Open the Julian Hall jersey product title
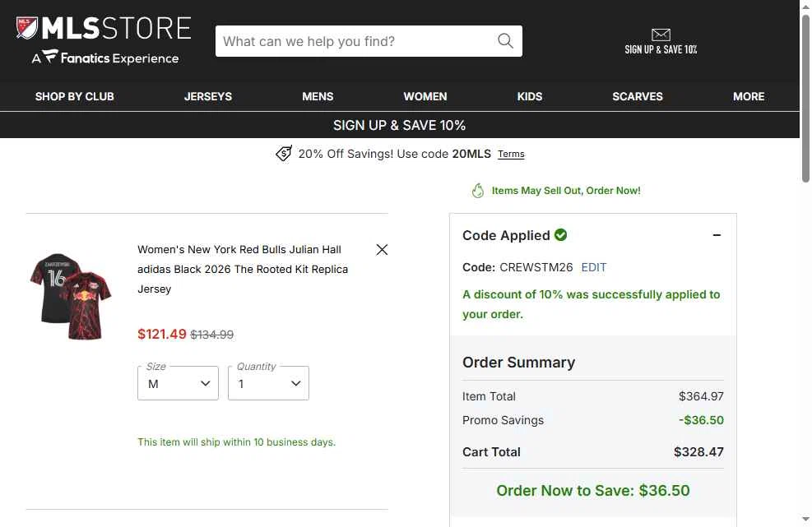 coord(243,269)
